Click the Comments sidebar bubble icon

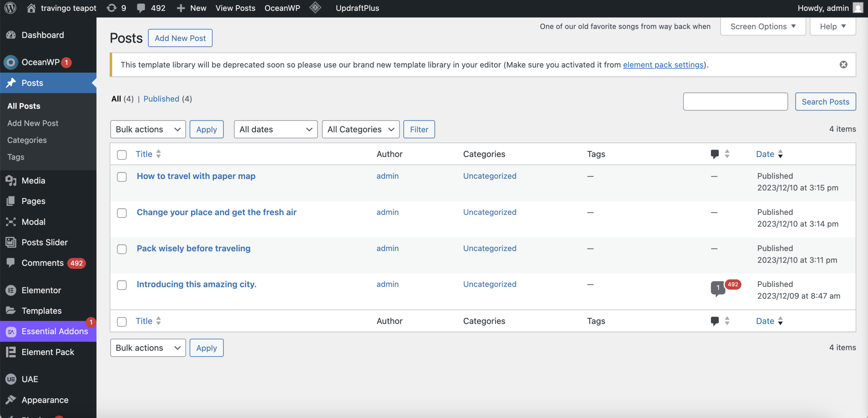click(x=11, y=262)
